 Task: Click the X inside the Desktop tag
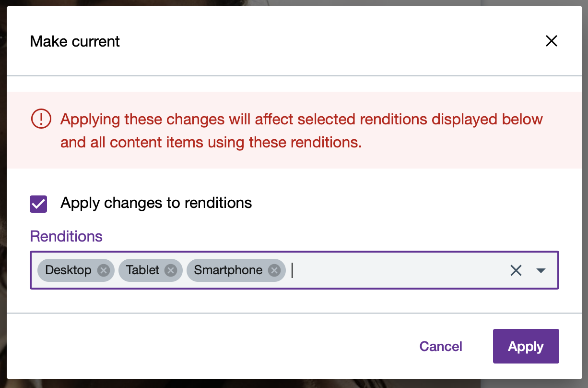click(103, 270)
